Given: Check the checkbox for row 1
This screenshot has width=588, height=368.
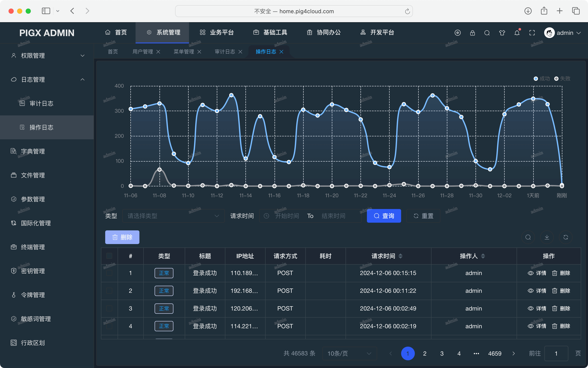Looking at the screenshot, I should click(109, 273).
